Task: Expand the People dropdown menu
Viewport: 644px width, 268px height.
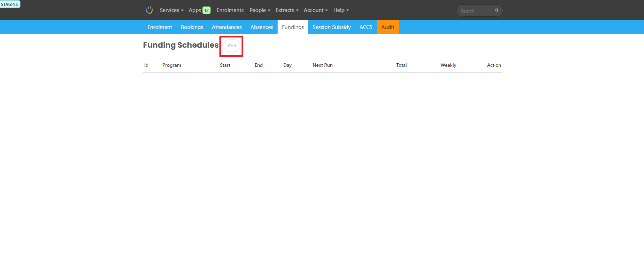Action: [260, 10]
